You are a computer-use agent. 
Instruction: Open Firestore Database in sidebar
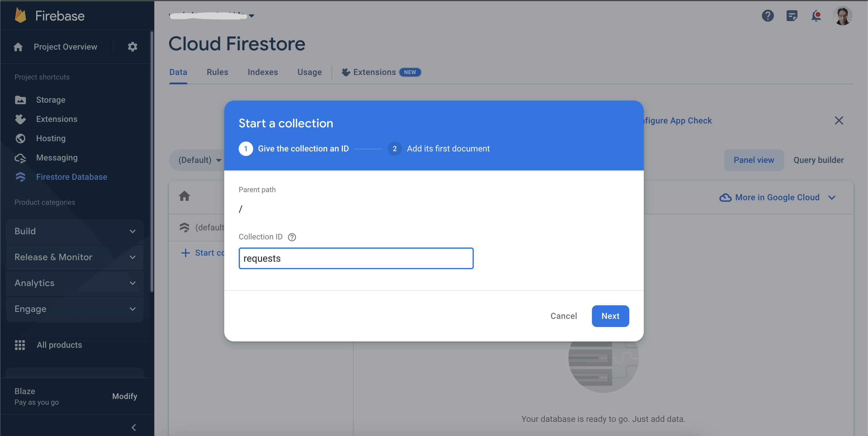(x=71, y=177)
